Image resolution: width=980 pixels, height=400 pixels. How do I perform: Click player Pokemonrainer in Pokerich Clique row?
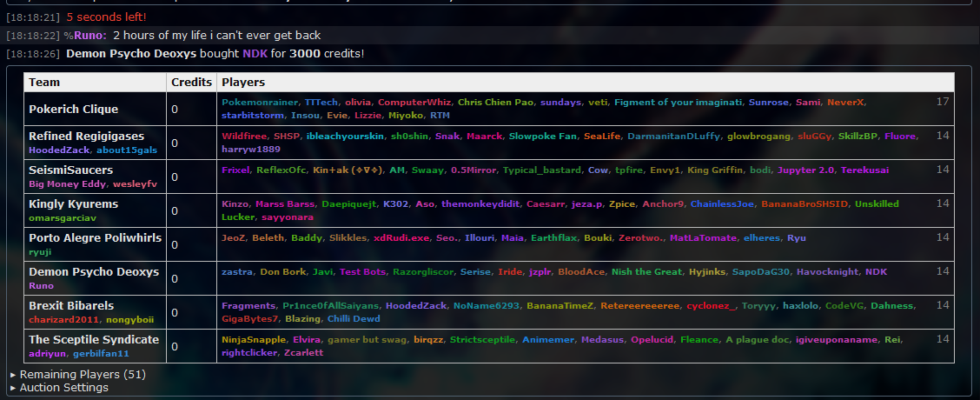(x=259, y=102)
